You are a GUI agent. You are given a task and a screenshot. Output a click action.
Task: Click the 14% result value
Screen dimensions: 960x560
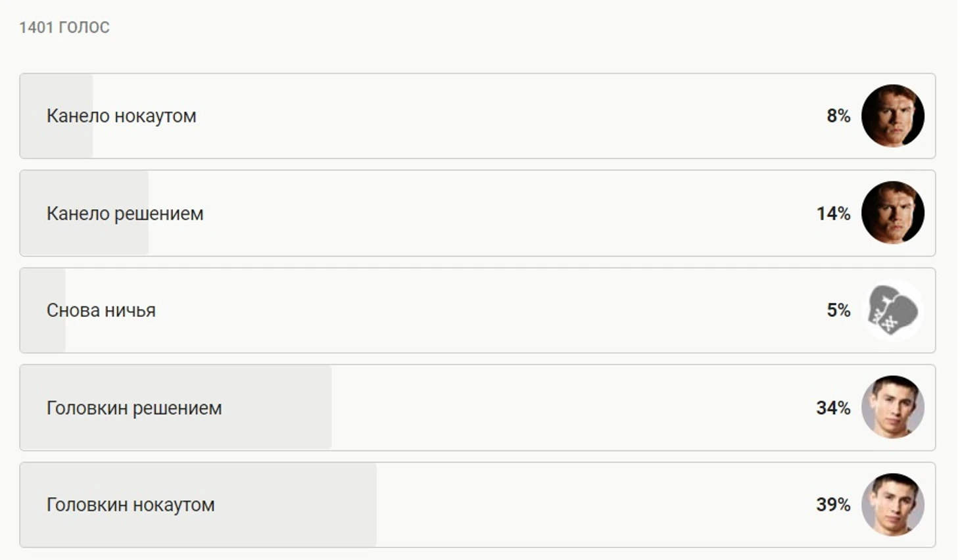[833, 213]
